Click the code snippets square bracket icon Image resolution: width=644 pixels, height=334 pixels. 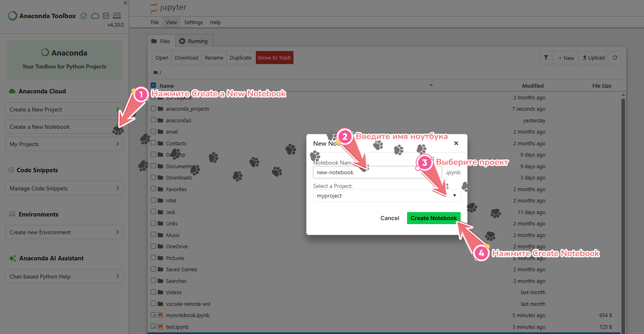[x=106, y=16]
